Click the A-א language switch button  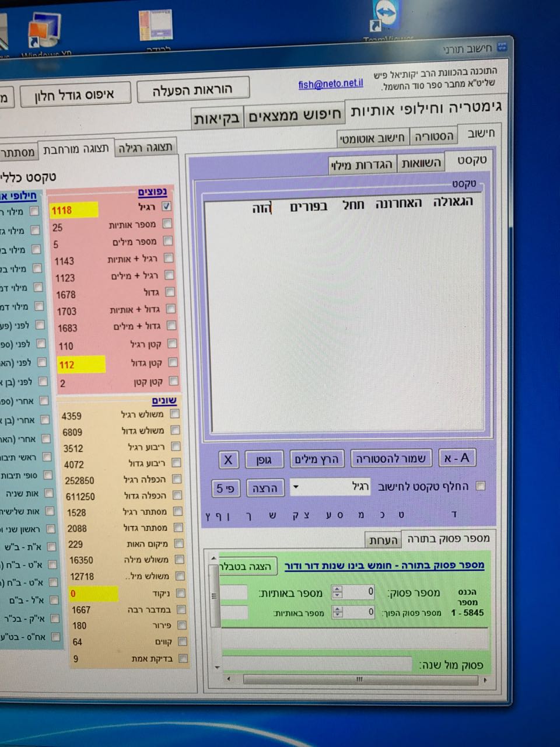point(456,458)
